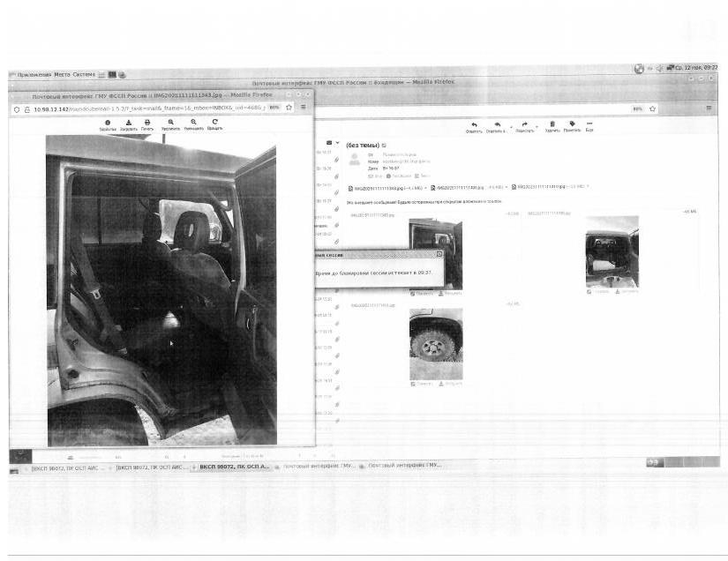The width and height of the screenshot is (728, 561).
Task: Open the Ещё more actions dropdown
Action: point(589,125)
